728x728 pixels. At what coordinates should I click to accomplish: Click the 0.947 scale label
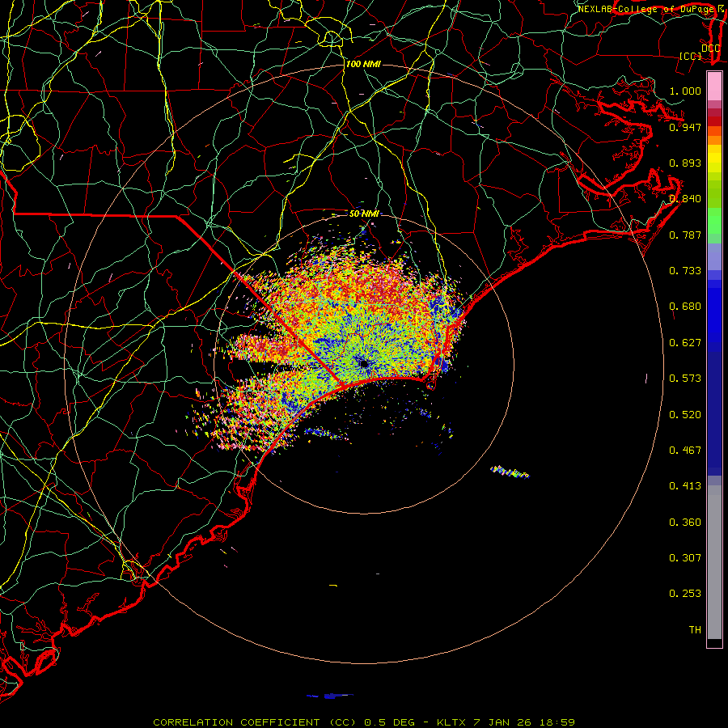pyautogui.click(x=685, y=127)
